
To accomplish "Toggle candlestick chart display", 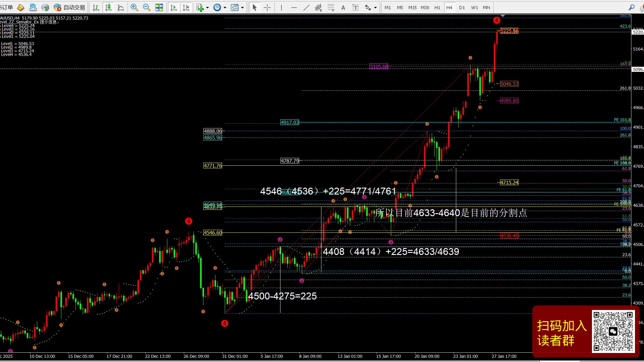I will [108, 8].
